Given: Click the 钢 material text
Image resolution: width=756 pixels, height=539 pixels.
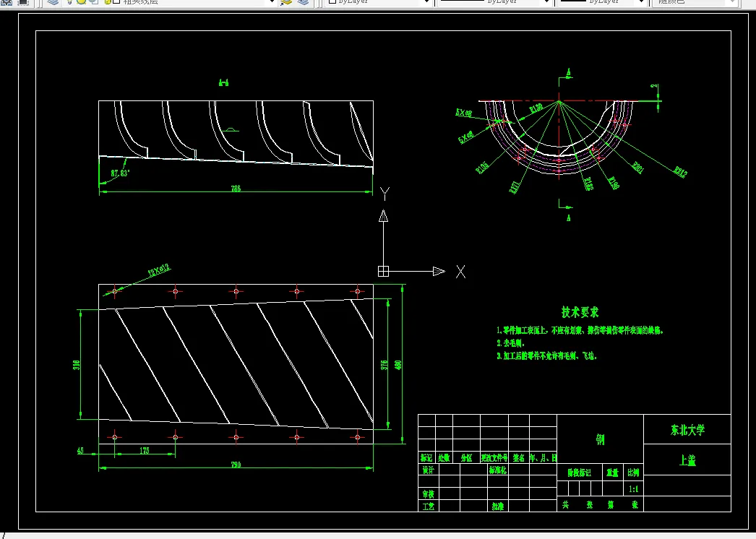Looking at the screenshot, I should (601, 439).
